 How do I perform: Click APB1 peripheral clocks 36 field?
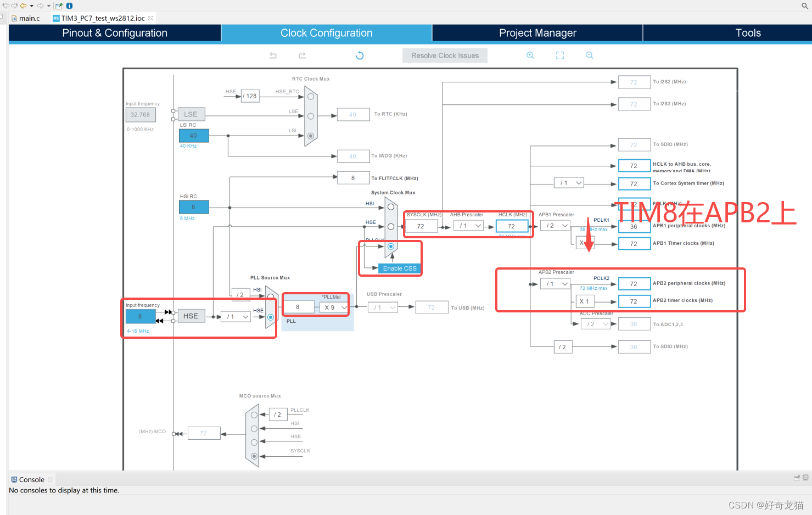pos(634,227)
